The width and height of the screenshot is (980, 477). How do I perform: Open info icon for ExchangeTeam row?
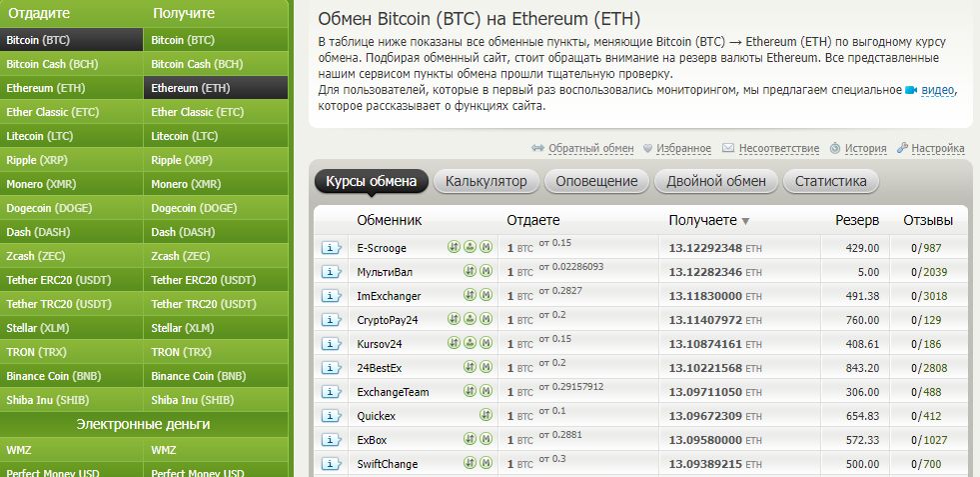332,392
